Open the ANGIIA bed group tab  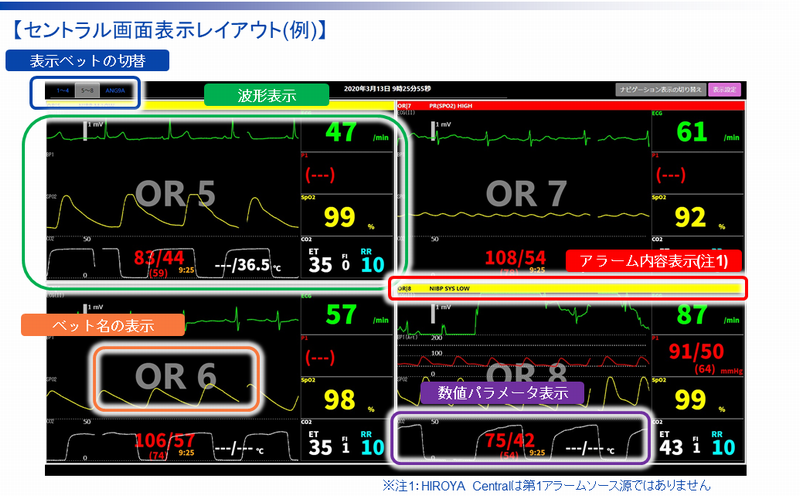[118, 91]
